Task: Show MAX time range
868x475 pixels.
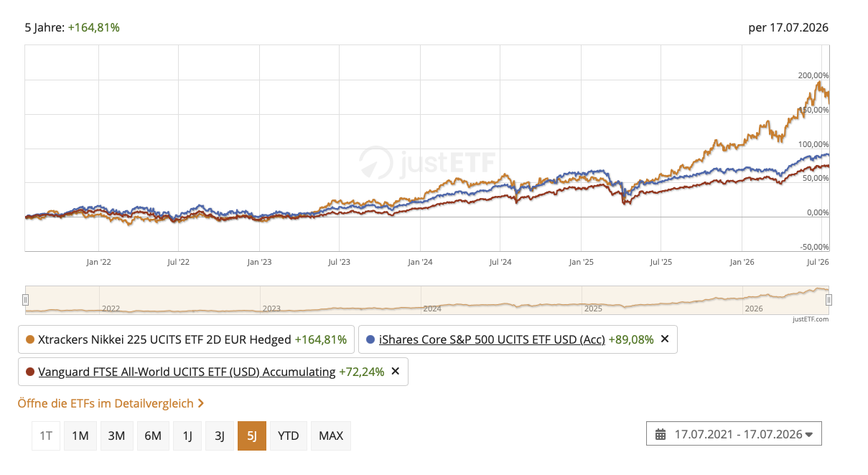Action: 331,436
